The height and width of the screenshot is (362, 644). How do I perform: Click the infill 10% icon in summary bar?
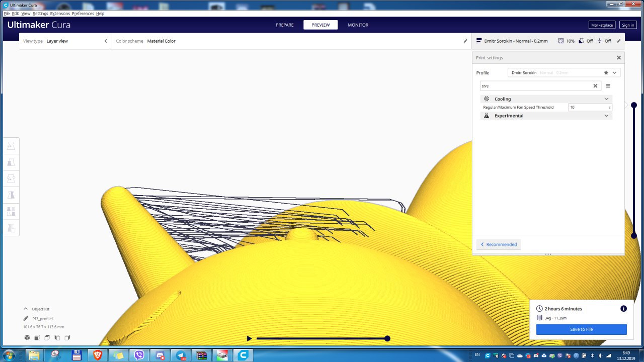coord(561,41)
